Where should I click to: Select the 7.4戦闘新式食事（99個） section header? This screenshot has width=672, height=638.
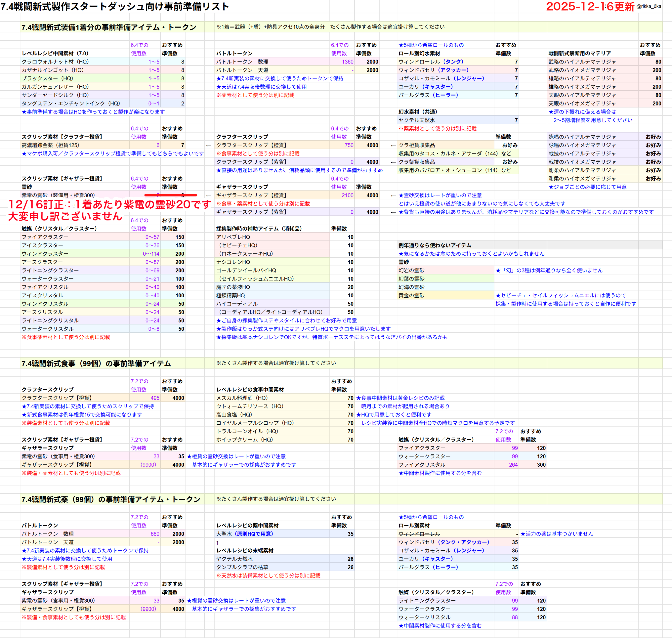pos(96,363)
